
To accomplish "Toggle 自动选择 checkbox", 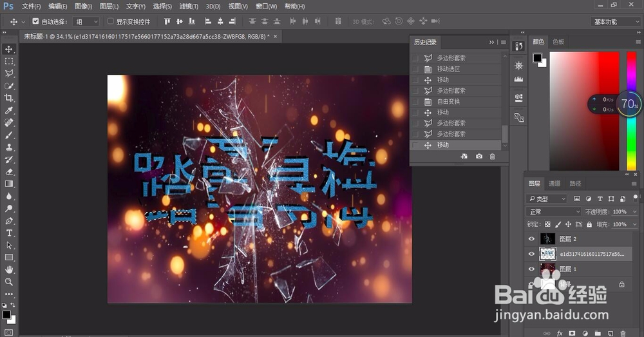I will coord(35,21).
